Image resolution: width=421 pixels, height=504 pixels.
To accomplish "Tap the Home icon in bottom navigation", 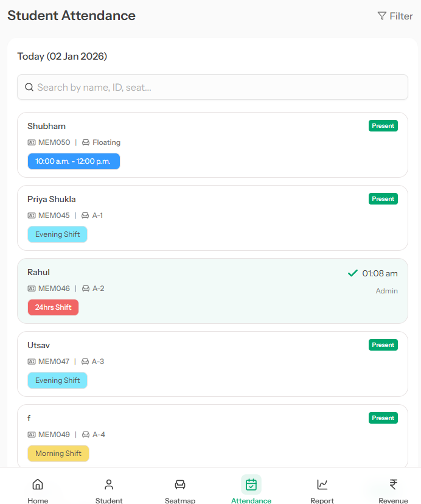I will 38,485.
